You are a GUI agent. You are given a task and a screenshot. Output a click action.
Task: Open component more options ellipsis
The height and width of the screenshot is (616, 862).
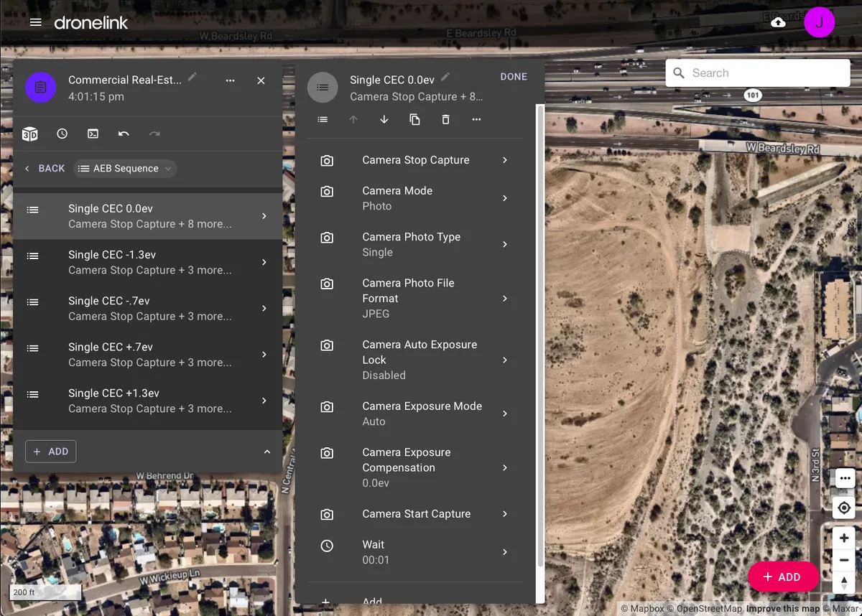coord(476,119)
